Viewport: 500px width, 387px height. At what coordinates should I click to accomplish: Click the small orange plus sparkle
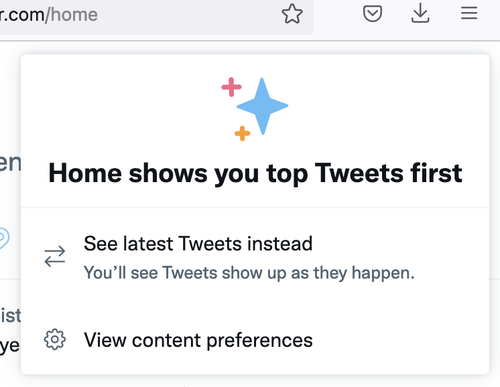[242, 133]
